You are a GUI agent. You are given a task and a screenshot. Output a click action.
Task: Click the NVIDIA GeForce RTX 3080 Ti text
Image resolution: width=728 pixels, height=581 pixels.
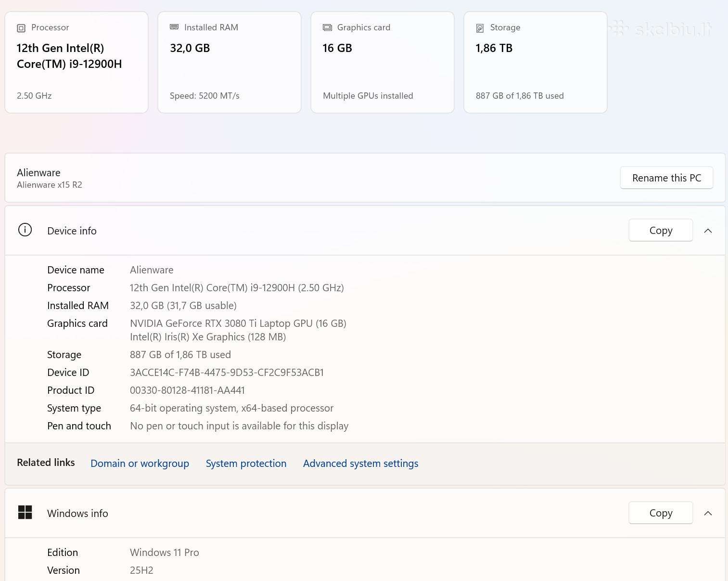[238, 323]
